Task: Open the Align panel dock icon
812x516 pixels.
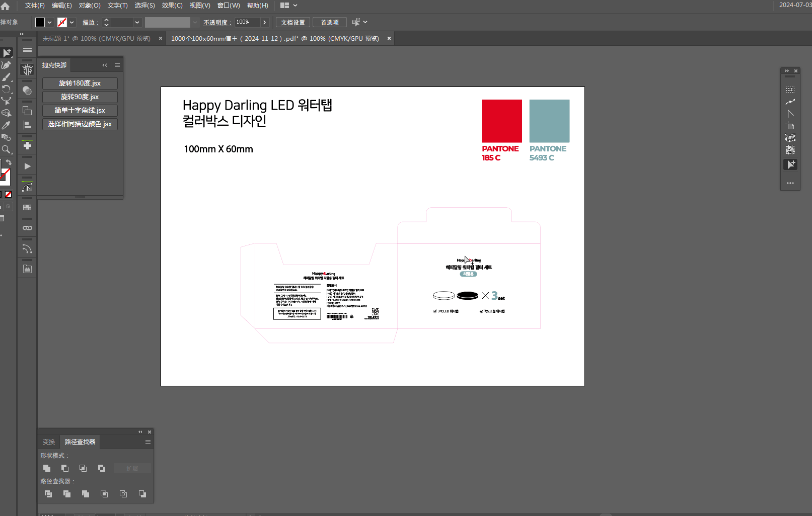Action: click(x=27, y=125)
